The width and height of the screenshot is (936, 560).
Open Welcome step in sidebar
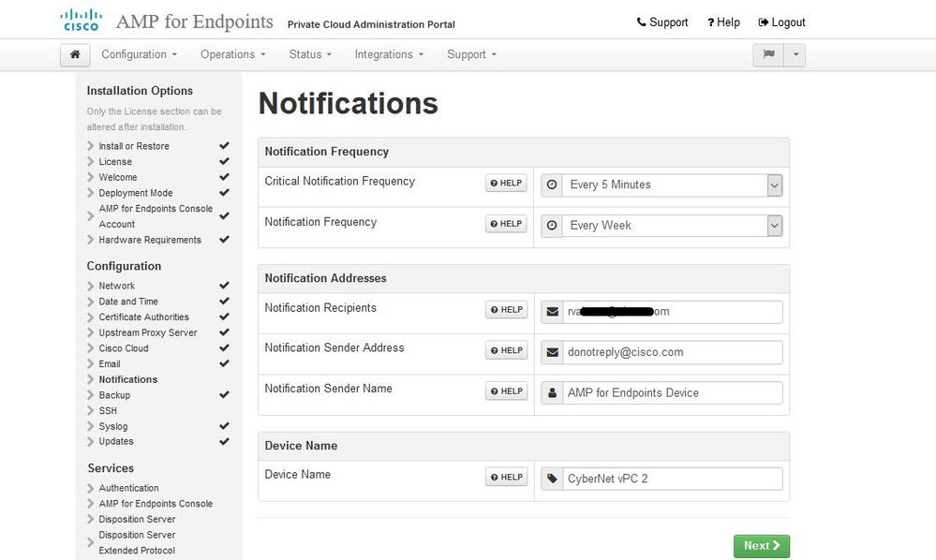pos(118,177)
